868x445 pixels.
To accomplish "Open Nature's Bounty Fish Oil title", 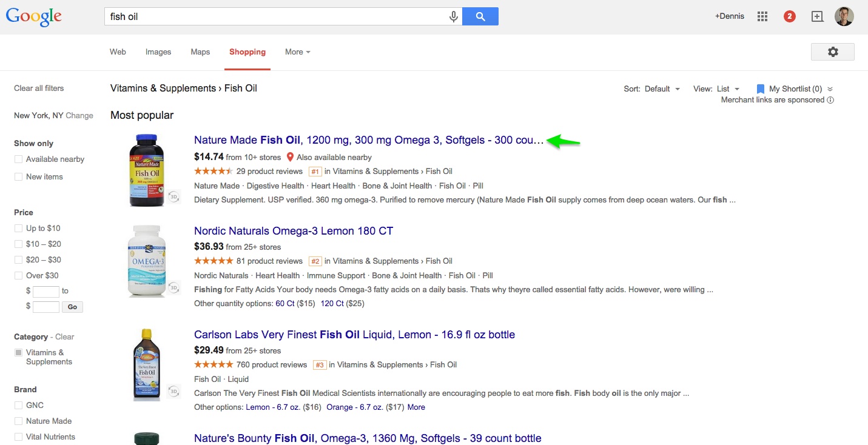I will point(368,438).
